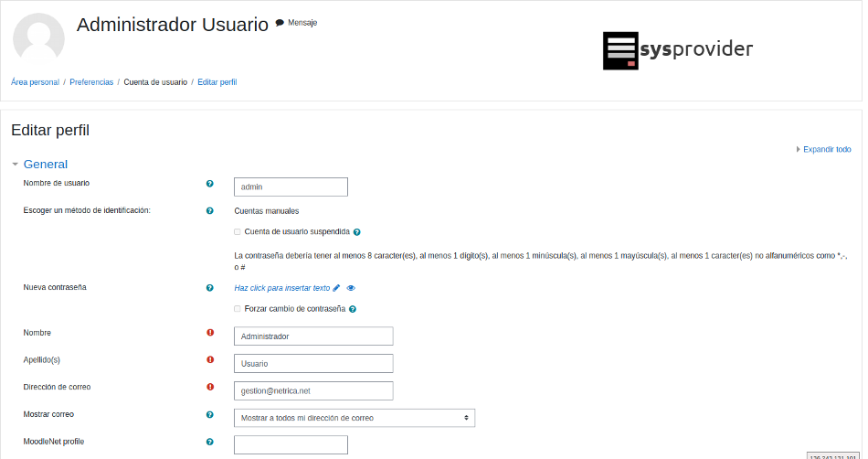The width and height of the screenshot is (868, 459).
Task: Enable Cuenta de usuario suspendida checkbox
Action: 238,232
